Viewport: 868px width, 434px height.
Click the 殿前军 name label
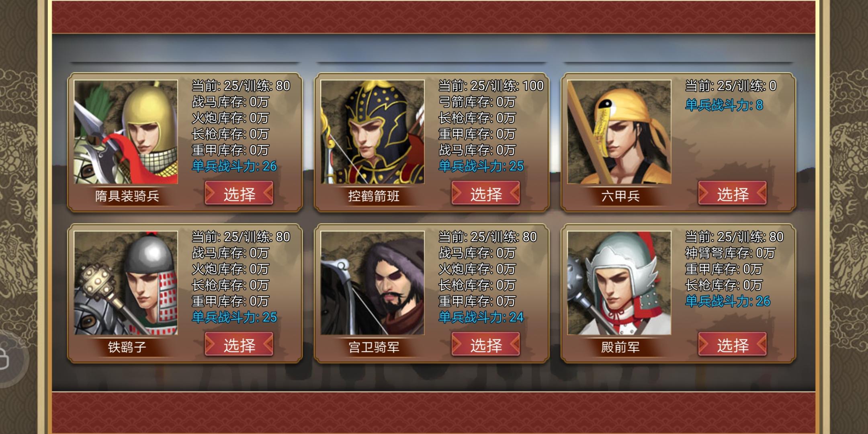pyautogui.click(x=620, y=347)
